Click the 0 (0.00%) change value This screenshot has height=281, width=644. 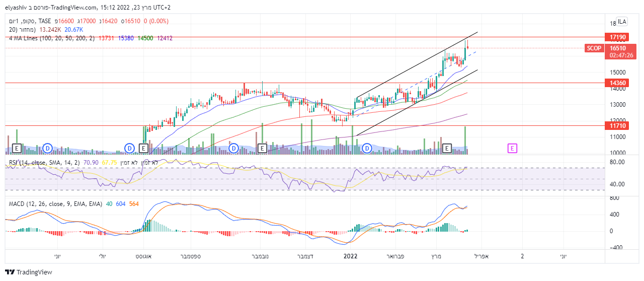156,21
